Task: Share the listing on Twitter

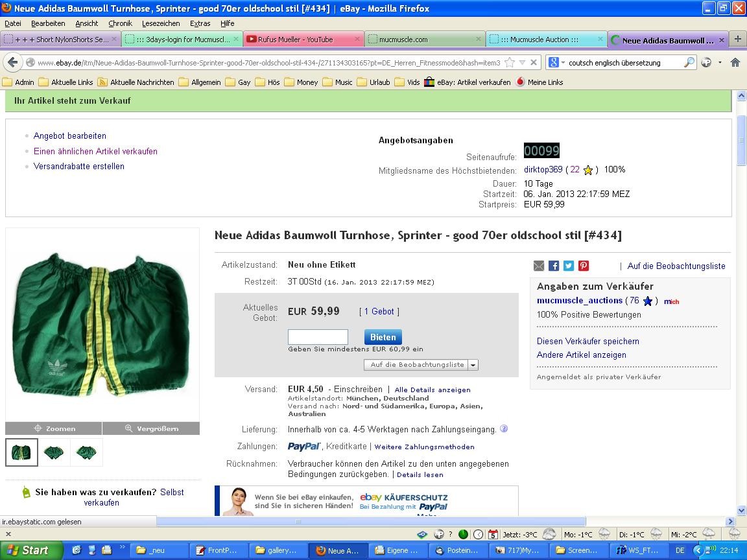Action: tap(569, 266)
